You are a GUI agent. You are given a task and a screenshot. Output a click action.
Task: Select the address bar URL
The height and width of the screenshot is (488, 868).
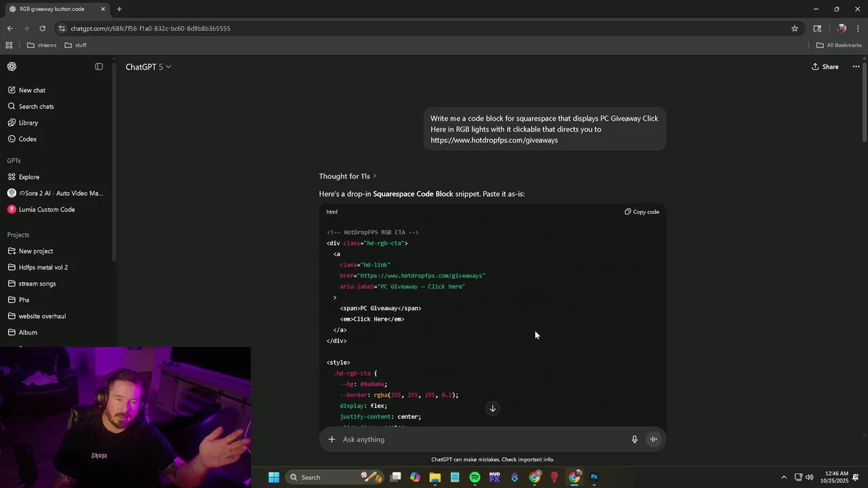[151, 28]
